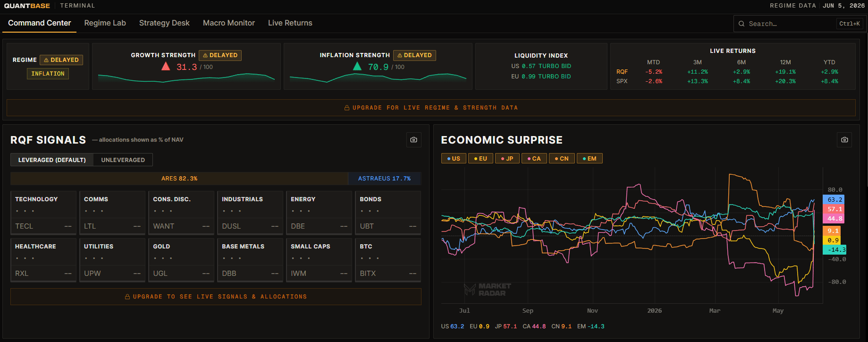
Task: Open the Live Returns tab
Action: tap(290, 23)
